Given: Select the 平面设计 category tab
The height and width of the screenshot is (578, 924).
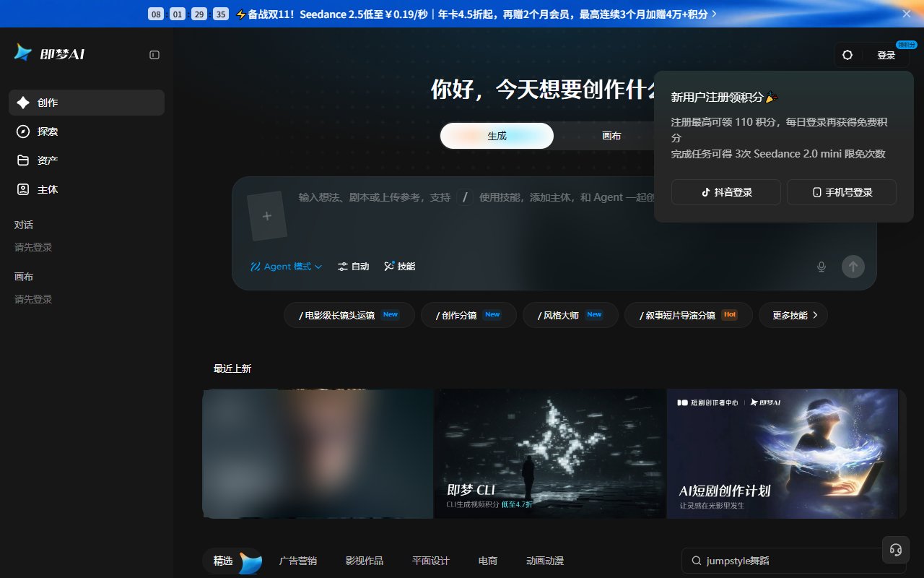Looking at the screenshot, I should point(431,561).
